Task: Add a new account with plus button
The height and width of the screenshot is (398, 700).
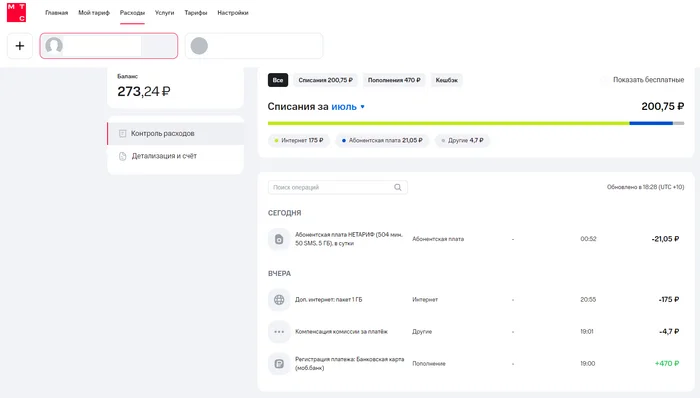Action: coord(20,46)
